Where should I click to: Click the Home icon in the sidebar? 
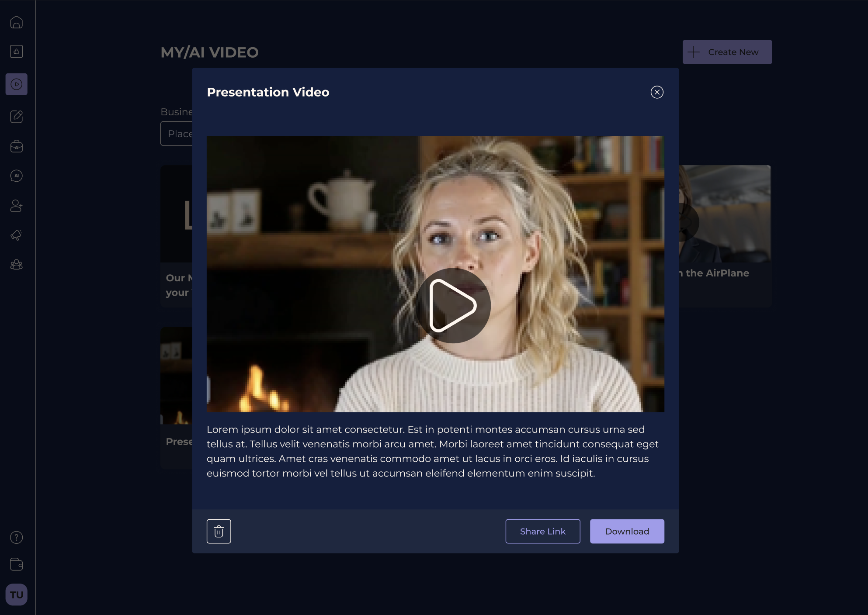tap(17, 22)
